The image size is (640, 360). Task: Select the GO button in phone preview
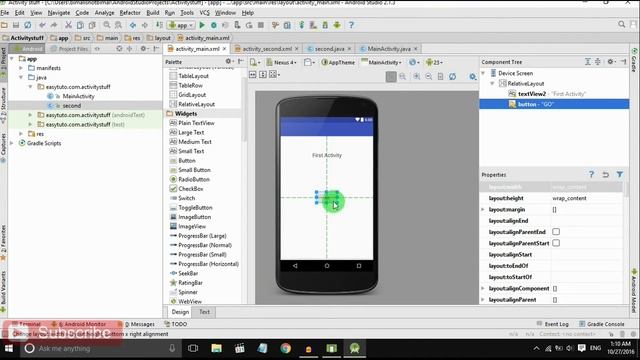click(327, 198)
